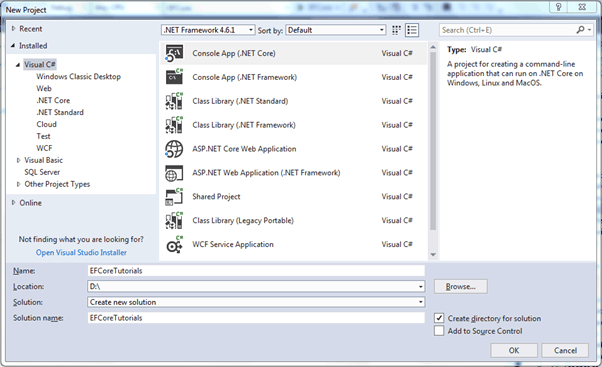Select .NET Core under Visual C#
The width and height of the screenshot is (602, 367).
[x=53, y=101]
